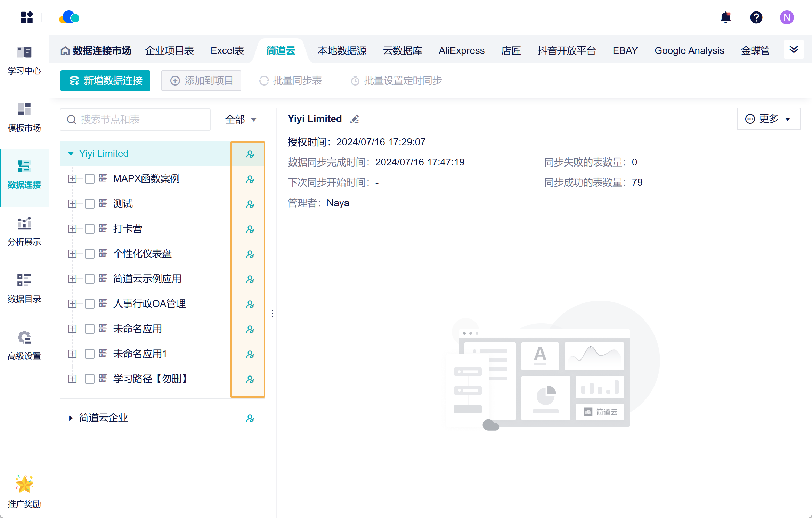
Task: Tick the 人事行政OA管理 checkbox
Action: [90, 304]
